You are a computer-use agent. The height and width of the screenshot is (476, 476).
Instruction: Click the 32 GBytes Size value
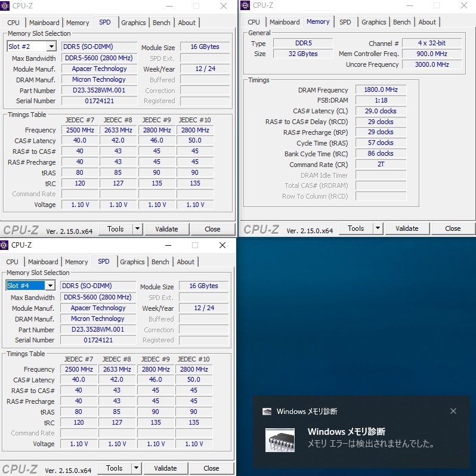[303, 54]
